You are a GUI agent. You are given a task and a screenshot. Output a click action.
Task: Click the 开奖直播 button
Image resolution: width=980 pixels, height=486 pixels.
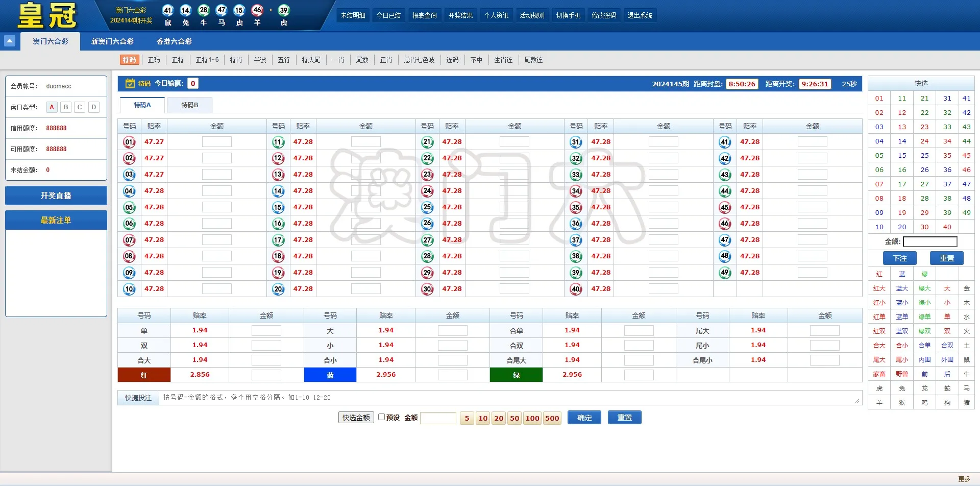[x=56, y=196]
